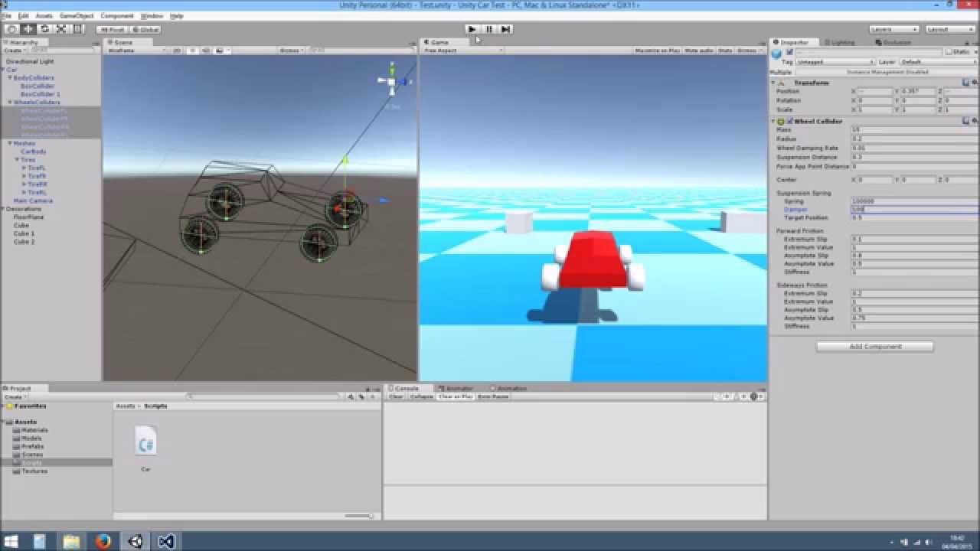Viewport: 980px width, 551px height.
Task: Toggle the Static checkbox
Action: click(948, 52)
